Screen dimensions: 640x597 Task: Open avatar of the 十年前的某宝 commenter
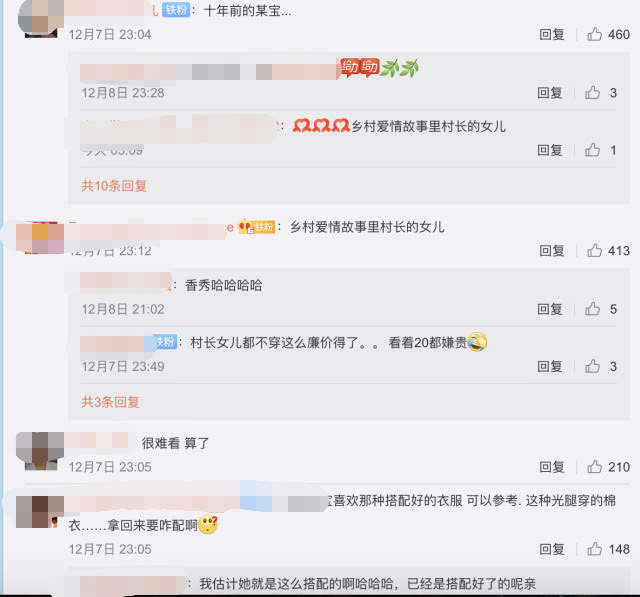tap(41, 19)
